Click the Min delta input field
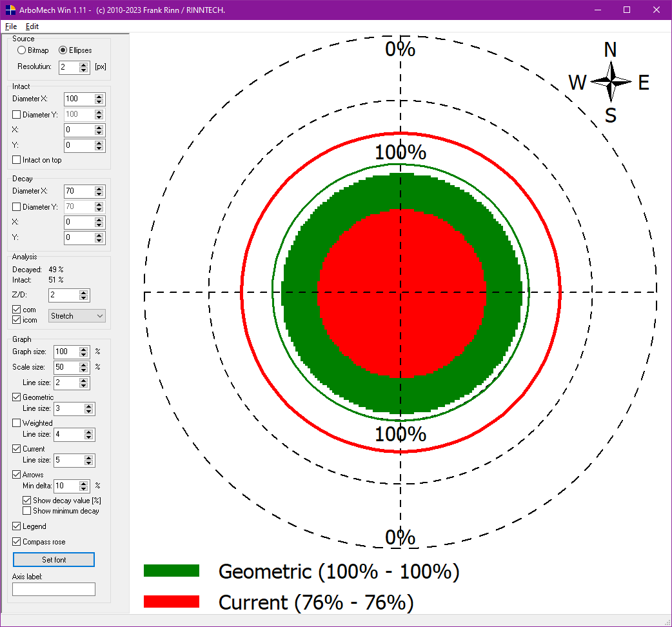This screenshot has width=672, height=627. click(66, 486)
